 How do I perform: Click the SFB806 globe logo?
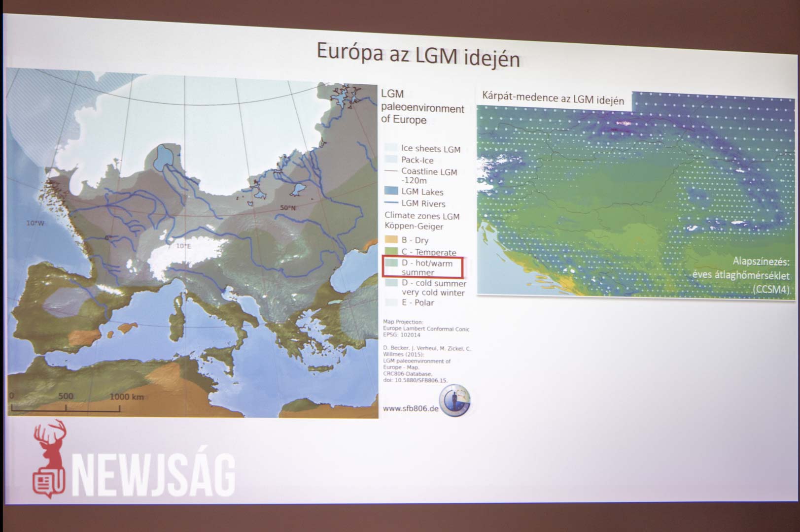pos(454,401)
